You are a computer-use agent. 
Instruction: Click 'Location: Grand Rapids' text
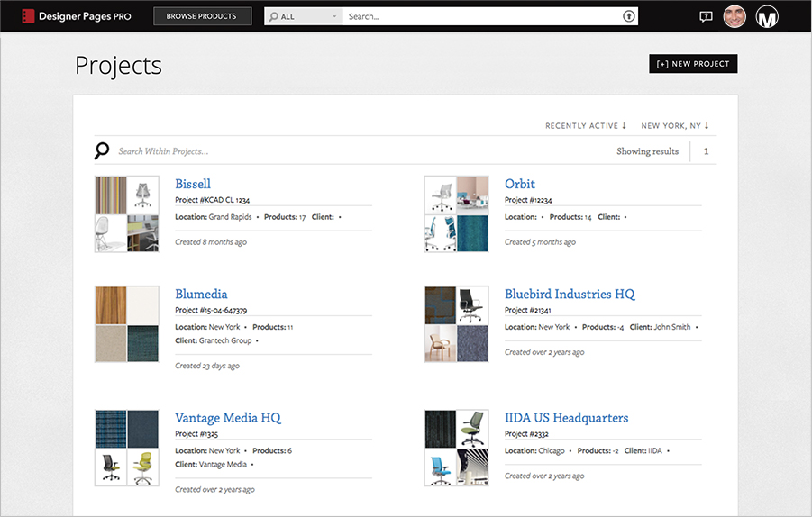point(214,217)
